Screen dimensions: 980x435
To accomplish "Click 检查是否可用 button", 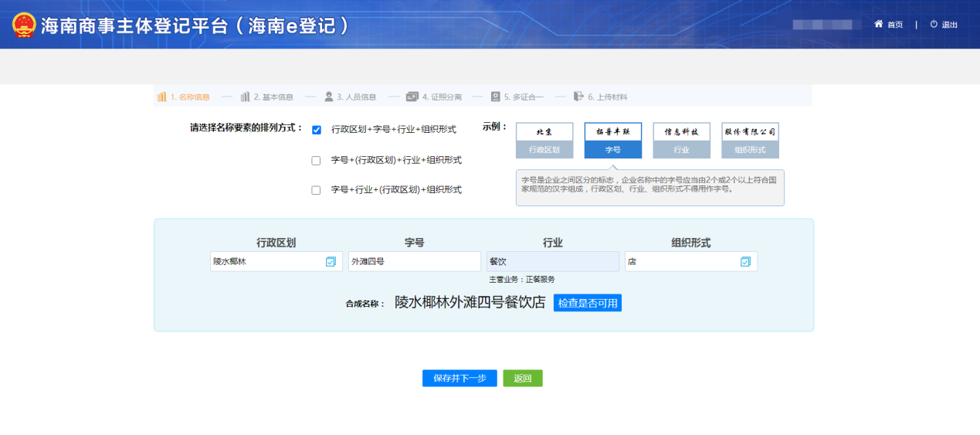I will tap(588, 303).
